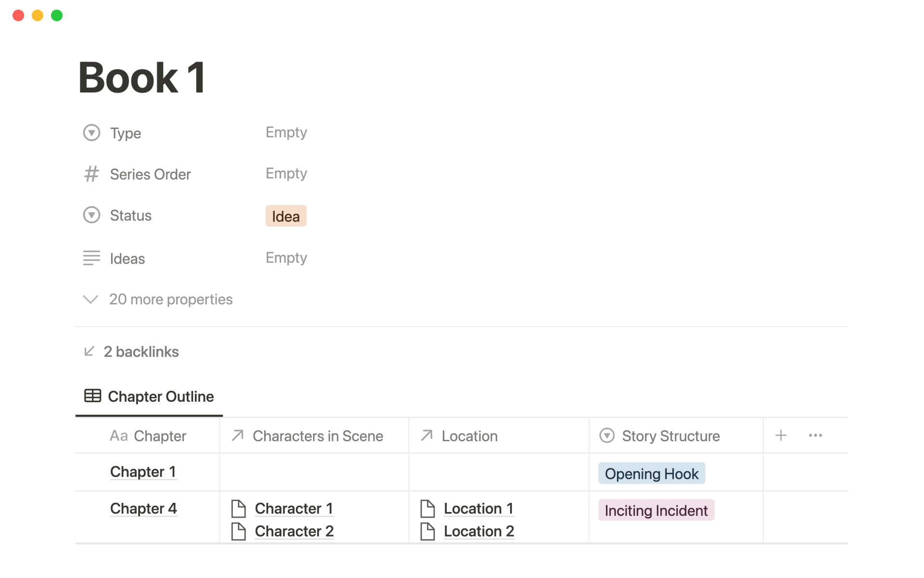Screen dimensions: 924x578
Task: Click the Location 2 page icon
Action: click(427, 531)
